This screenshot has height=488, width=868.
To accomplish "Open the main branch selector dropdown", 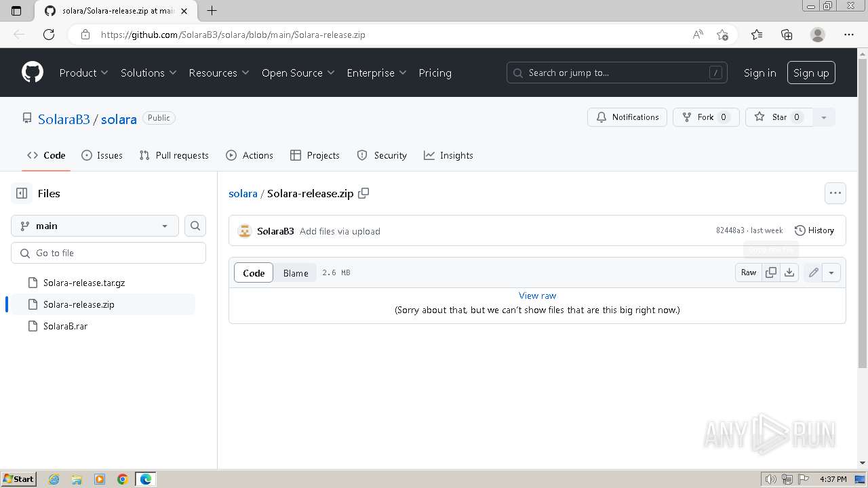I will click(95, 226).
